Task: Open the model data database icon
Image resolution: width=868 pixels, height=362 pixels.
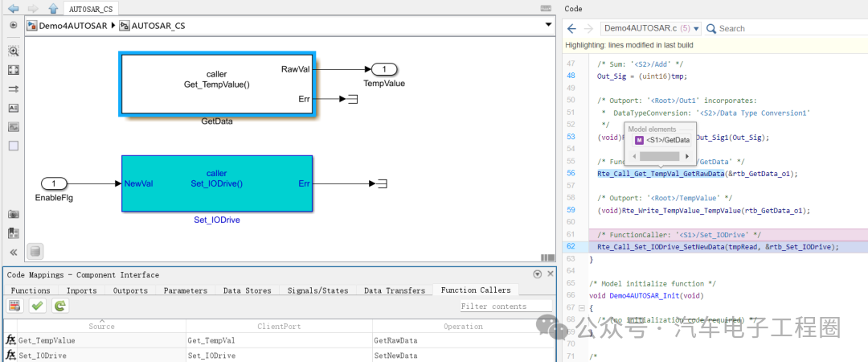Action: coord(35,252)
